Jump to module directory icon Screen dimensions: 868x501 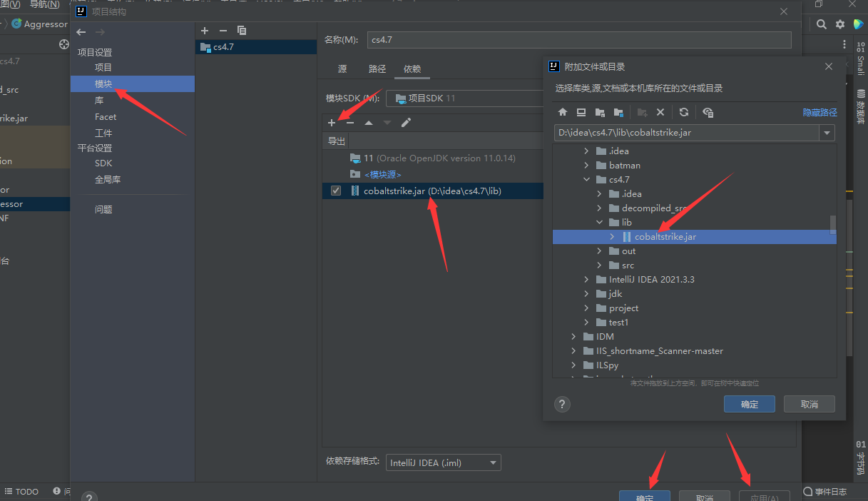coord(618,112)
